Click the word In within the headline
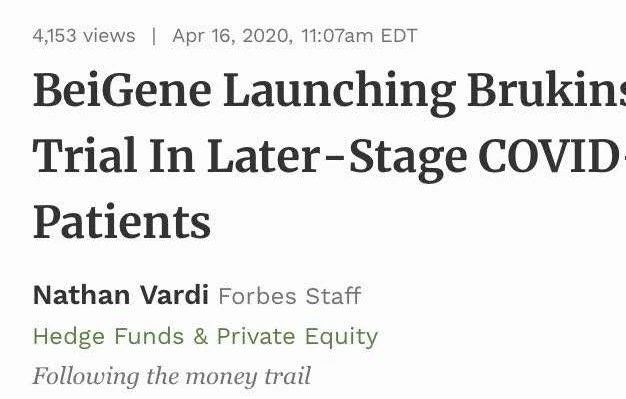This screenshot has height=399, width=626. (x=172, y=156)
